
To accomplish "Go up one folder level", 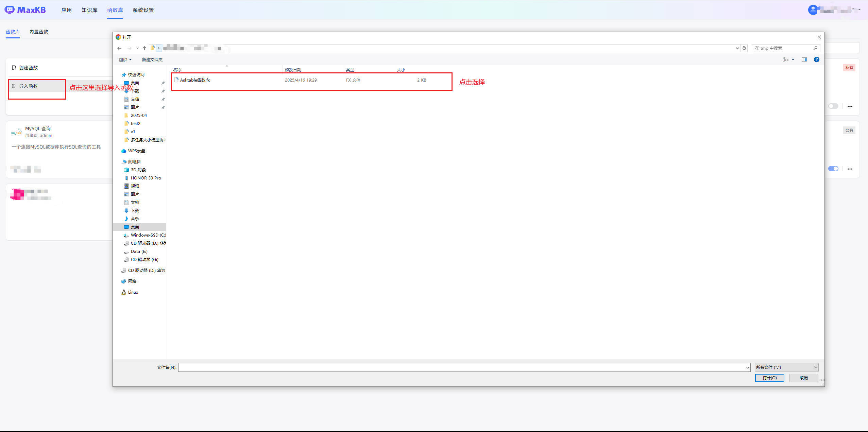I will 144,48.
